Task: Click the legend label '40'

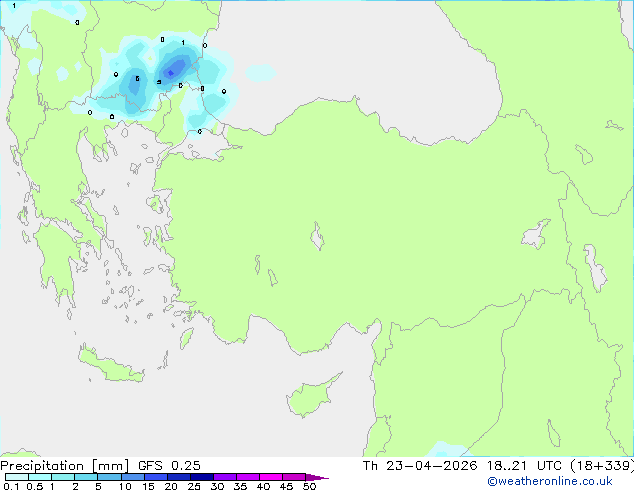Action: coord(263,486)
